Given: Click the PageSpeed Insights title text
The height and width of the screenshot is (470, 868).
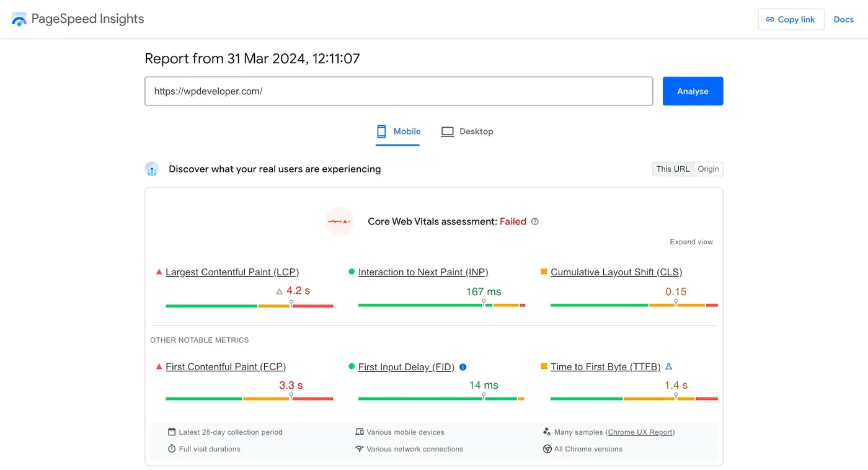Looking at the screenshot, I should pyautogui.click(x=87, y=19).
